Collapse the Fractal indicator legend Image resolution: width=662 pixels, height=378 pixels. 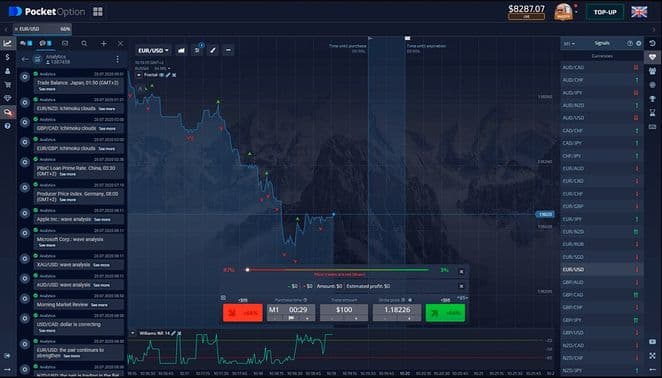click(138, 75)
